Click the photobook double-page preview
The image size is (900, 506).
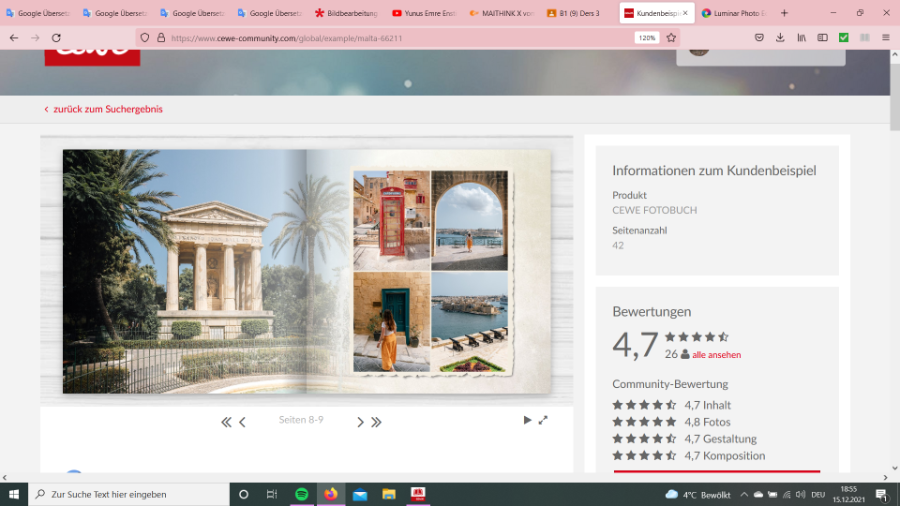[x=307, y=270]
